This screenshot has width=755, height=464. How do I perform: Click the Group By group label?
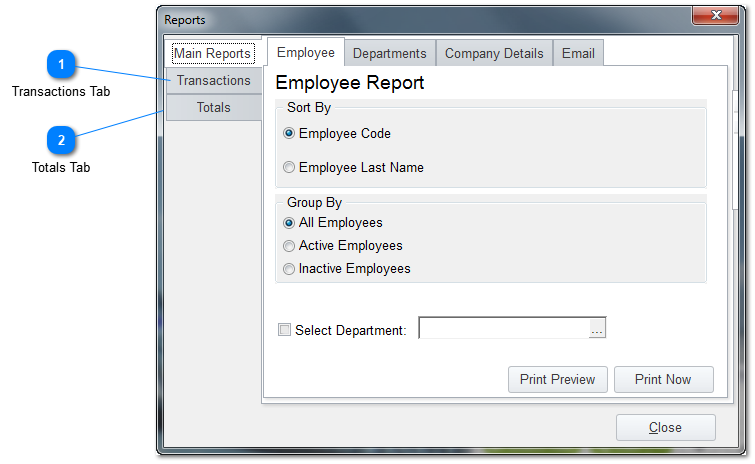coord(314,203)
